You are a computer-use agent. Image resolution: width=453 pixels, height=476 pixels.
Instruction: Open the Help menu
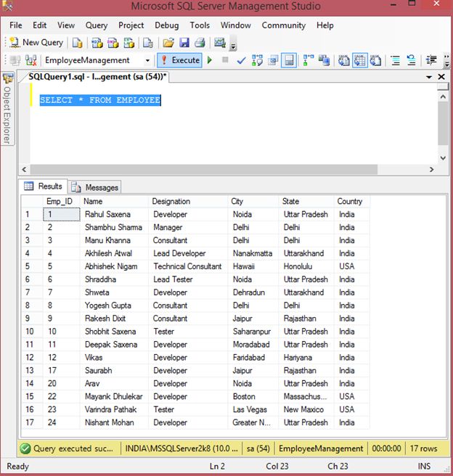tap(325, 25)
